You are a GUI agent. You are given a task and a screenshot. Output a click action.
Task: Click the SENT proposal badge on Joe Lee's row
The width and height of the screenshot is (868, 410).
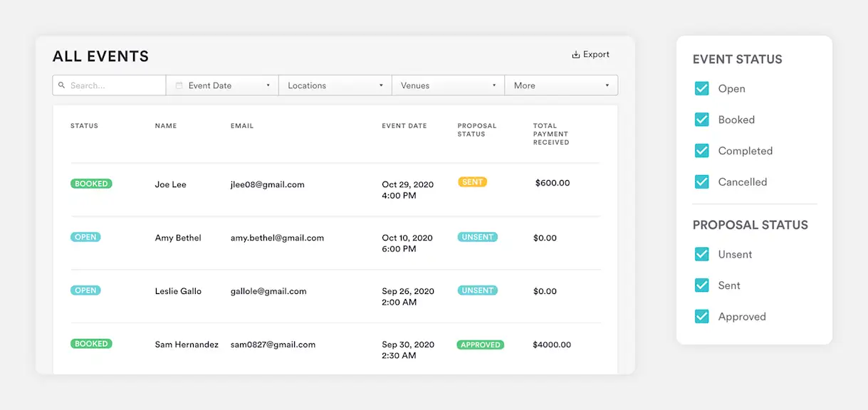click(x=472, y=182)
